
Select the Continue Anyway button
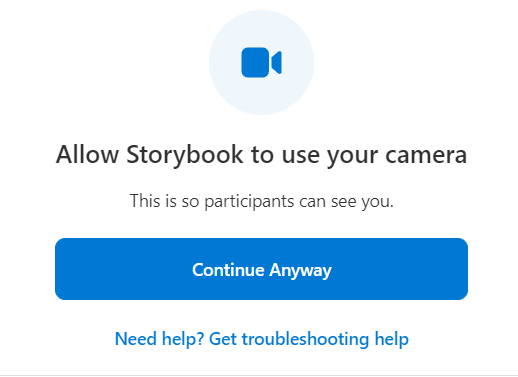261,269
